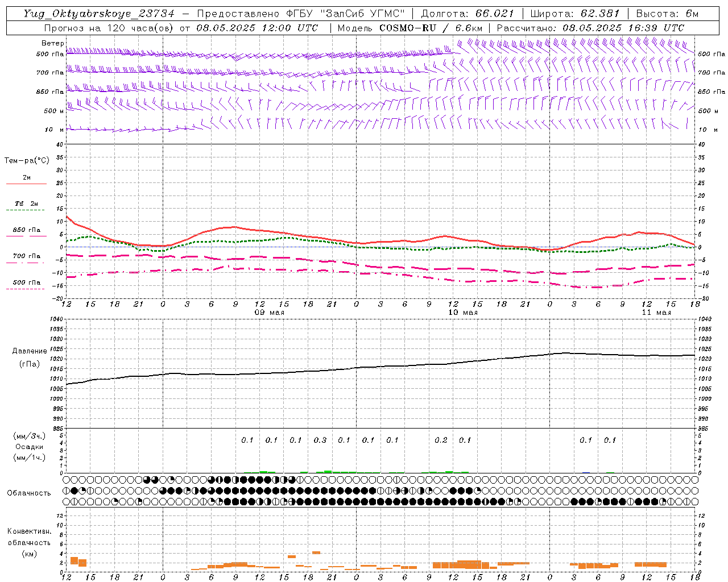Click the '(мм/1ч.)' unit label

[30, 458]
